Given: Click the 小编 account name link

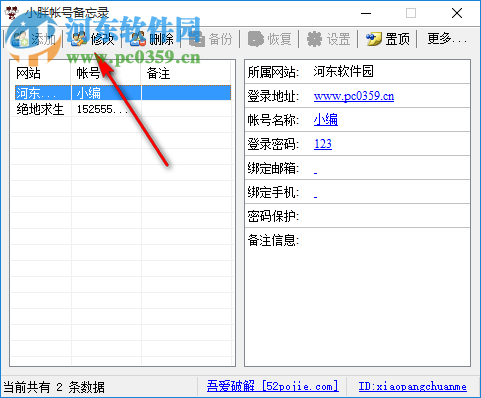Looking at the screenshot, I should 326,120.
